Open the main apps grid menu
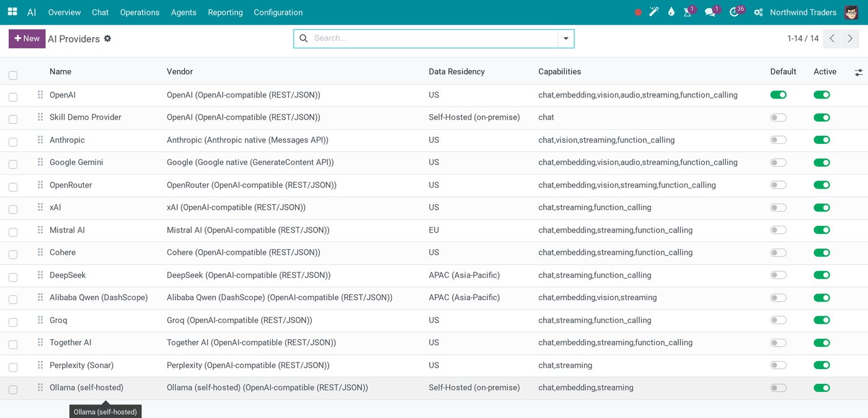The width and height of the screenshot is (868, 418). pyautogui.click(x=12, y=12)
